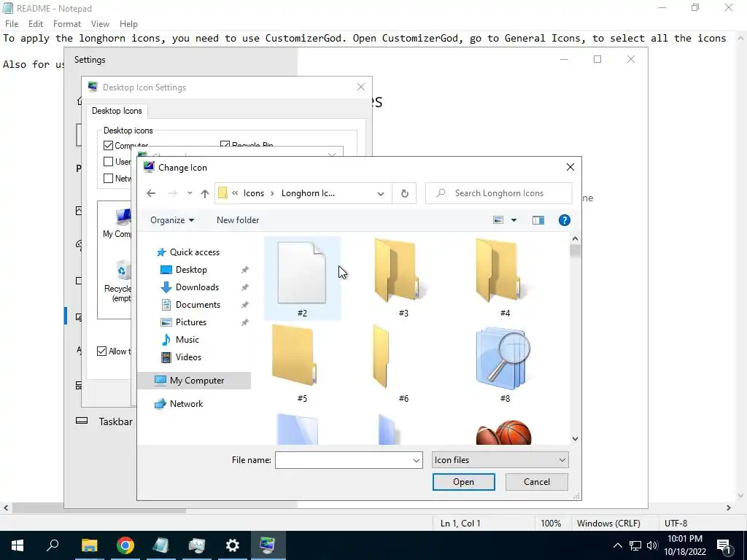Image resolution: width=747 pixels, height=560 pixels.
Task: Open view options dropdown arrow
Action: pyautogui.click(x=514, y=220)
